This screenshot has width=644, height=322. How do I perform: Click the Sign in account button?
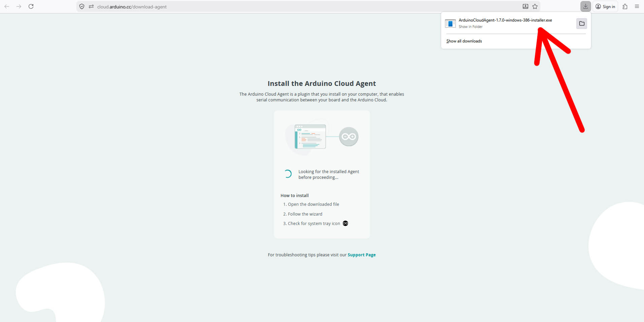pyautogui.click(x=605, y=6)
